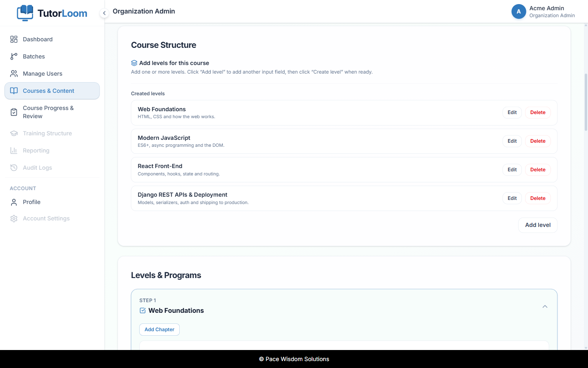
Task: Click the TutorLoom book logo icon
Action: 25,13
